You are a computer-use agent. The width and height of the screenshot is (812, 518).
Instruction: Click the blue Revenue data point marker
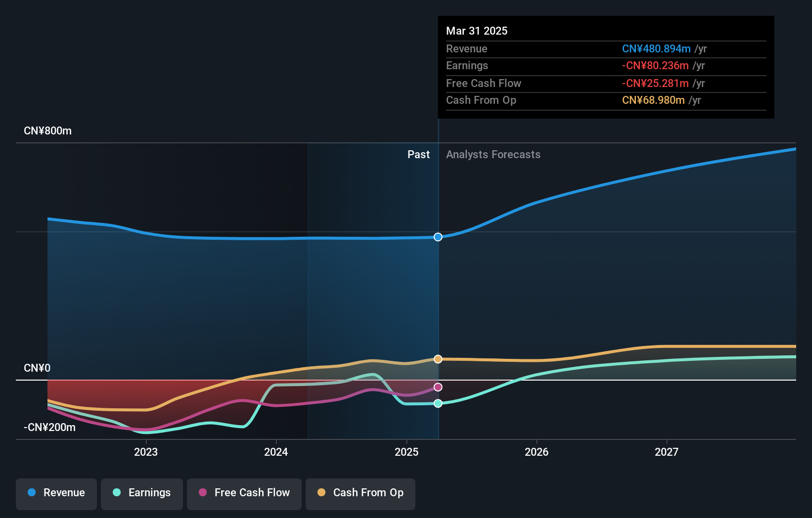click(x=438, y=237)
